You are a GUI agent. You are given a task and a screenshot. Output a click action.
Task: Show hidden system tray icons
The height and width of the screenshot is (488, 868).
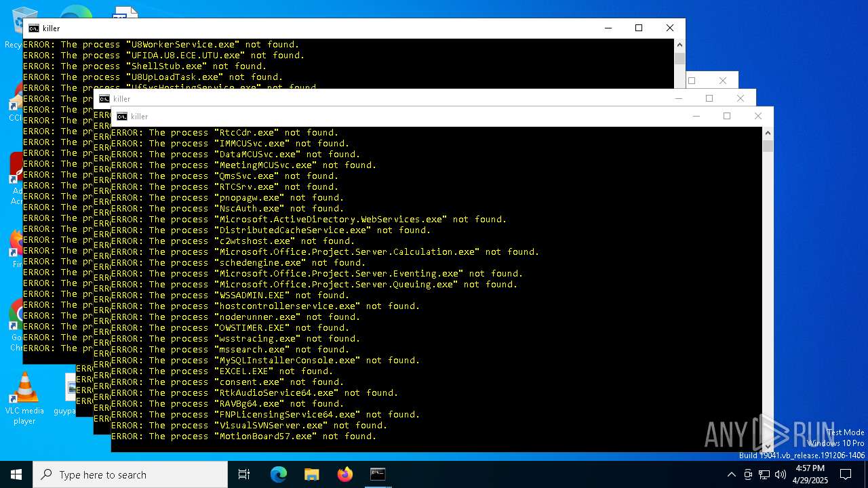731,474
